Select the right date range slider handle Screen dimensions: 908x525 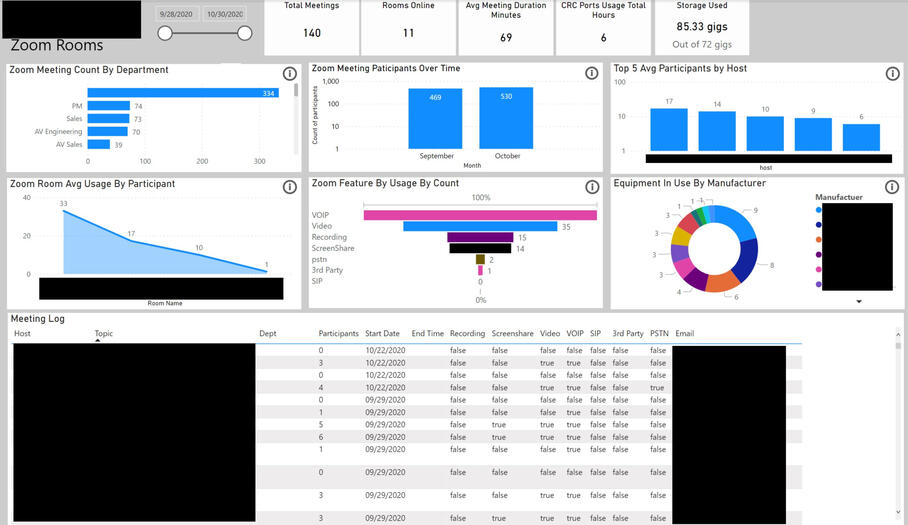(x=245, y=33)
